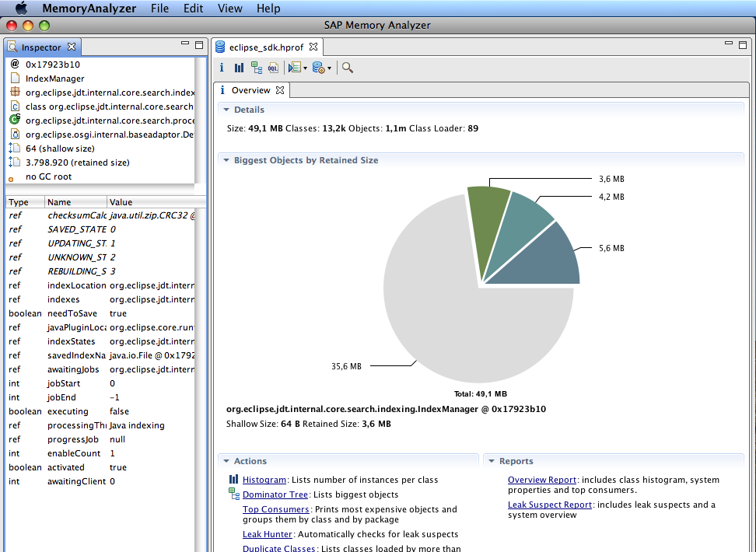This screenshot has width=756, height=552.
Task: Open the Histogram link
Action: point(264,480)
